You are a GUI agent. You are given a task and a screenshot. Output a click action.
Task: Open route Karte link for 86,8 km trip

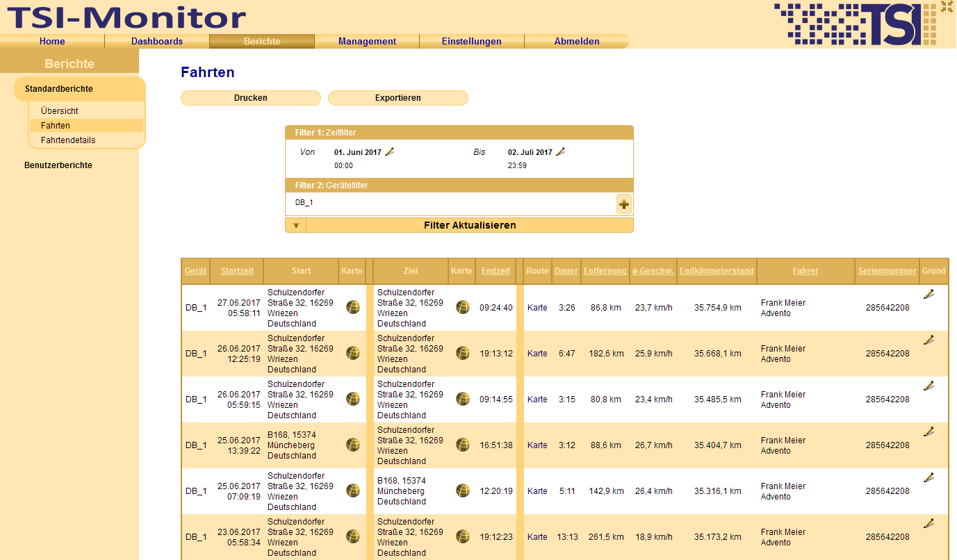tap(537, 307)
